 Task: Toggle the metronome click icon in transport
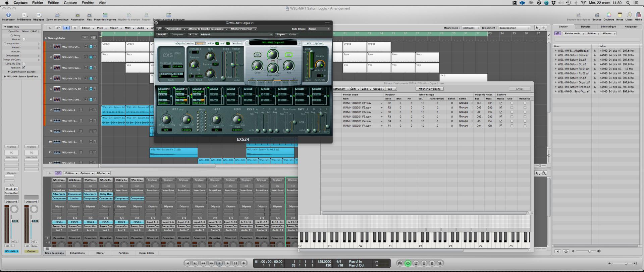[440, 263]
